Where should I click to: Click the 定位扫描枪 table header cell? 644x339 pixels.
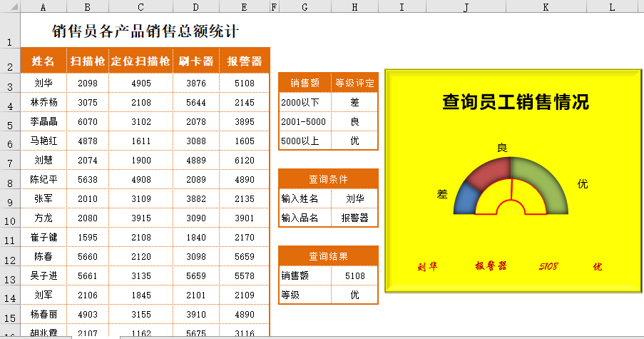140,61
